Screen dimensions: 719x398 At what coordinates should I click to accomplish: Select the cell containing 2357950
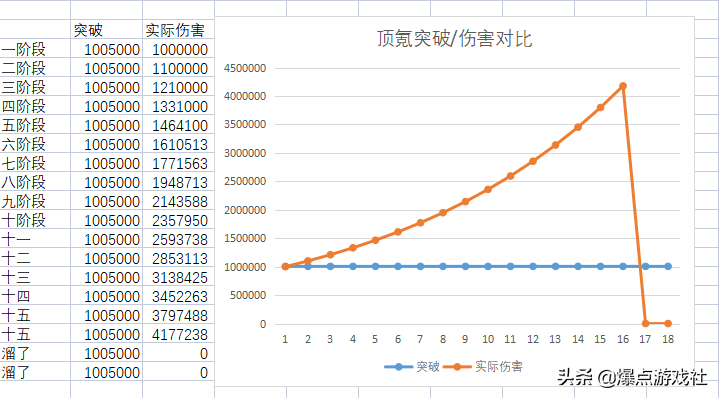178,220
